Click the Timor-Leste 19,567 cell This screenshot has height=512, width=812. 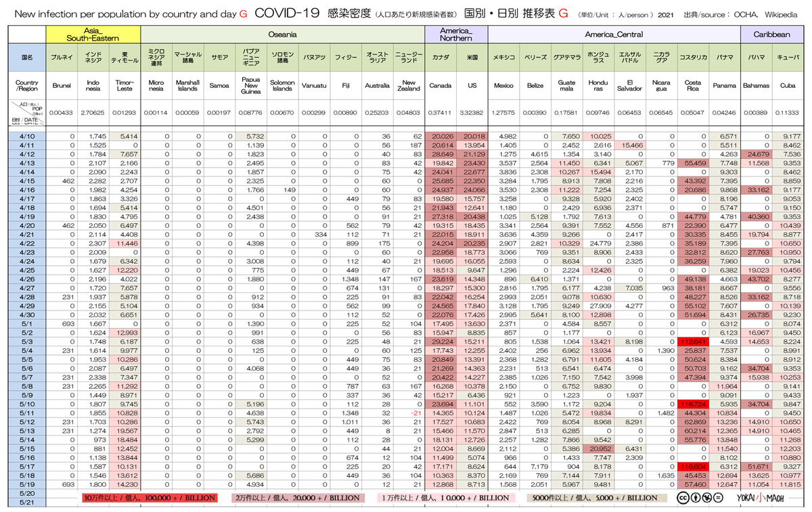click(125, 429)
